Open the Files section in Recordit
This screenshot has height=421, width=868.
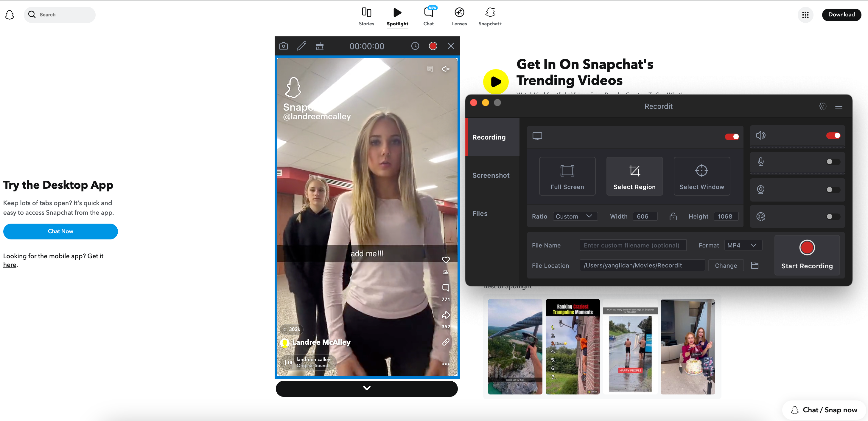point(480,213)
